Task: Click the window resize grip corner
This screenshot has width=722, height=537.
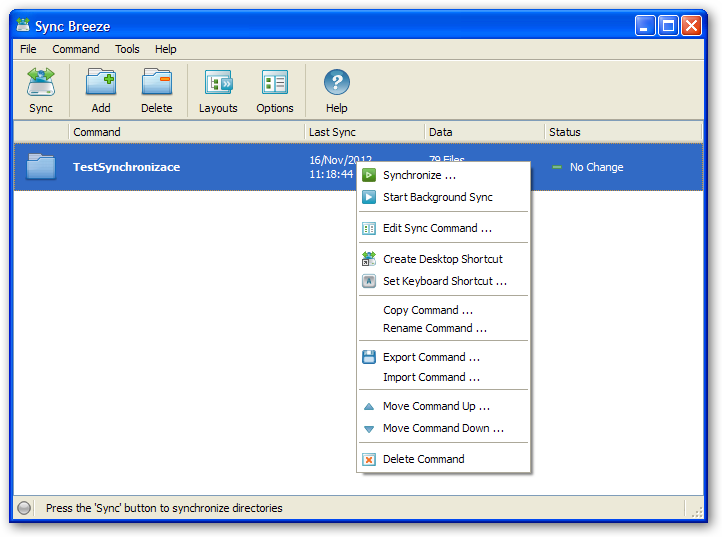Action: click(697, 511)
